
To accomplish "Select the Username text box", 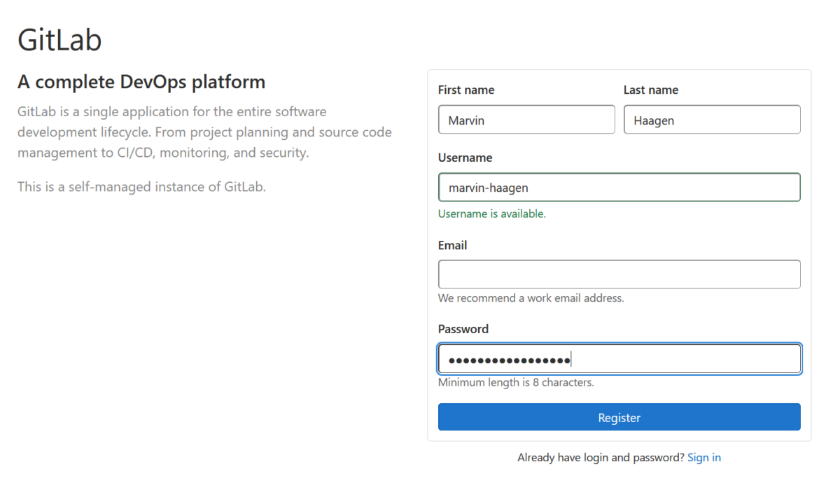I will pyautogui.click(x=619, y=187).
